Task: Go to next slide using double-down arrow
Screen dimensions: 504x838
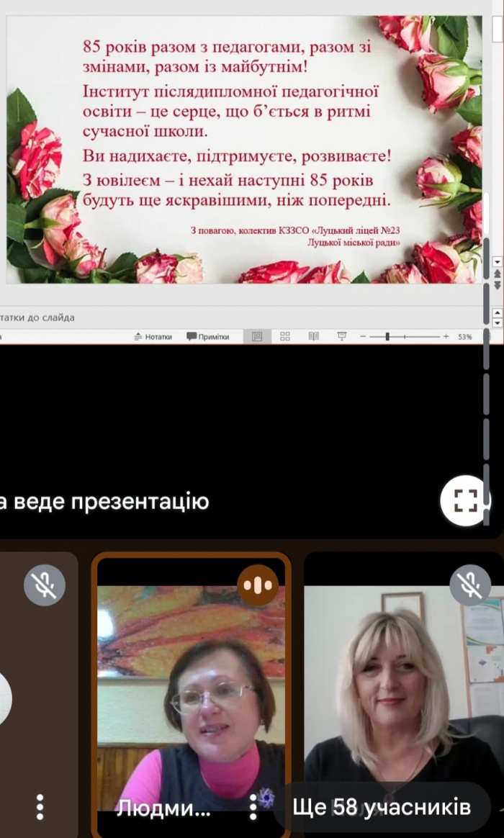Action: tap(496, 286)
